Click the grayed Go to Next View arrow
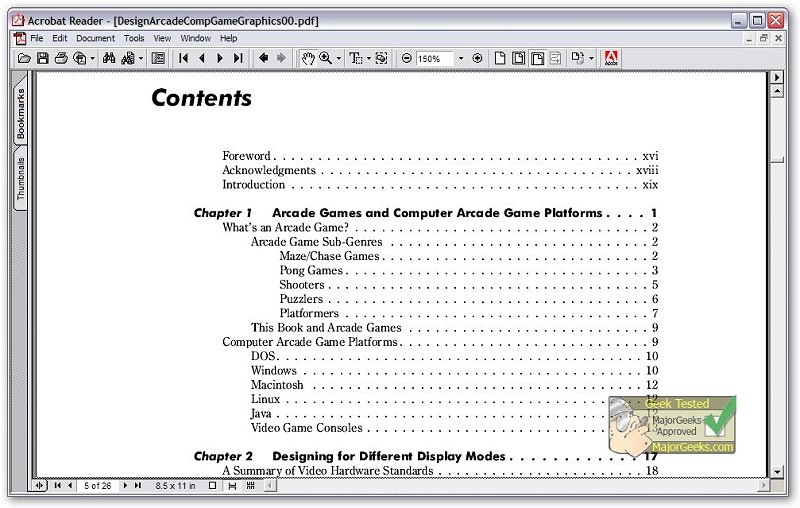The height and width of the screenshot is (508, 800). point(281,58)
